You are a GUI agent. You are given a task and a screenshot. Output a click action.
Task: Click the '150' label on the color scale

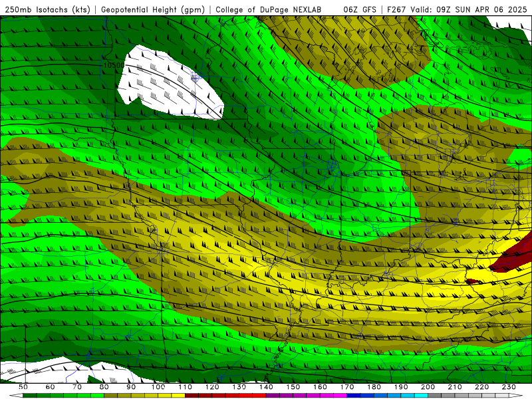click(x=293, y=387)
